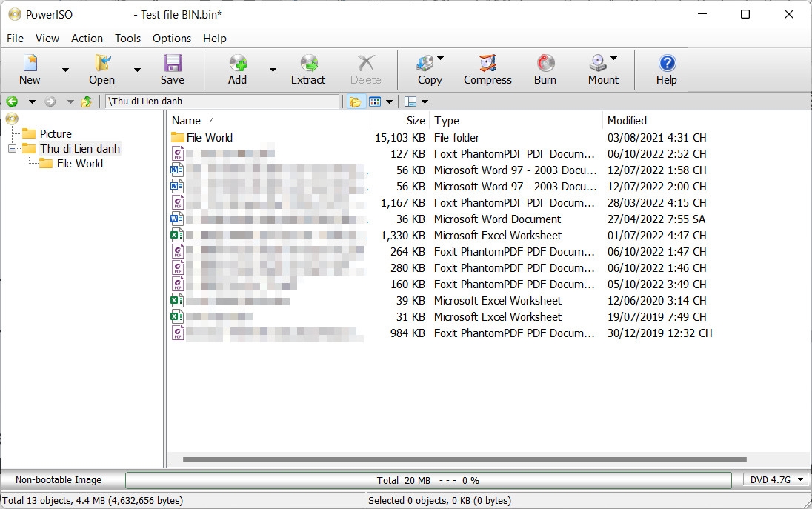Open the Mount button dropdown arrow
812x509 pixels.
(613, 58)
